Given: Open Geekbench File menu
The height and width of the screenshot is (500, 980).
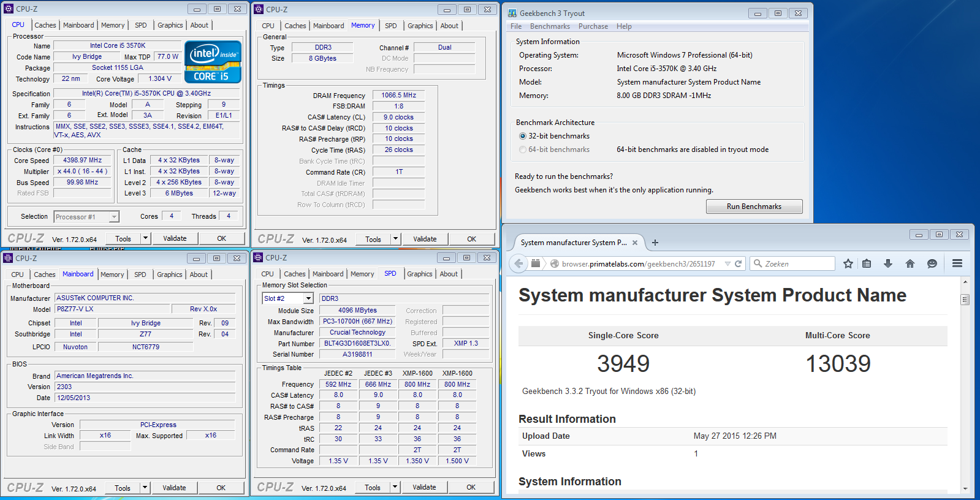Looking at the screenshot, I should point(516,26).
